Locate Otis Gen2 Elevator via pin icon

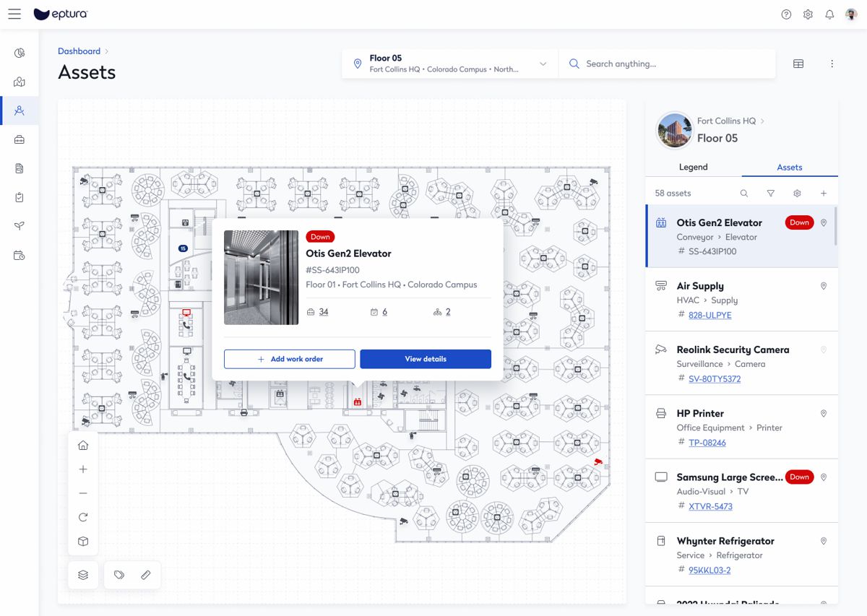tap(823, 223)
